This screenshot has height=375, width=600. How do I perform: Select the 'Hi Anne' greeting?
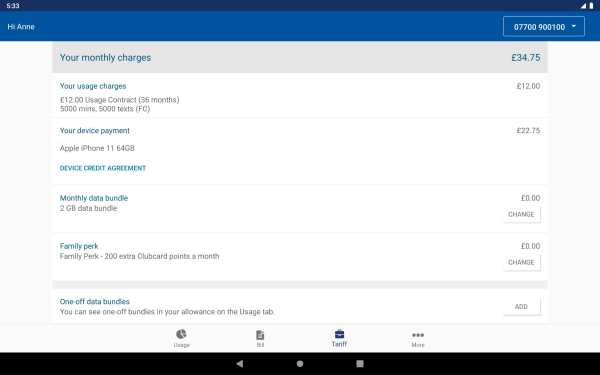[21, 27]
